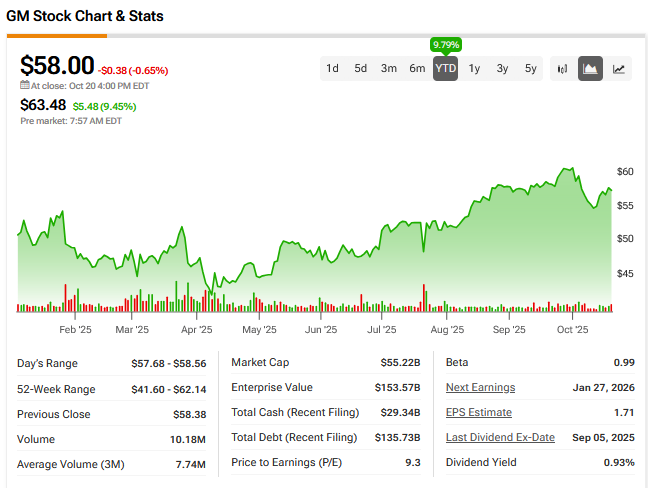The height and width of the screenshot is (488, 648).
Task: Click the GM Stock Chart & Stats heading
Action: coord(85,17)
